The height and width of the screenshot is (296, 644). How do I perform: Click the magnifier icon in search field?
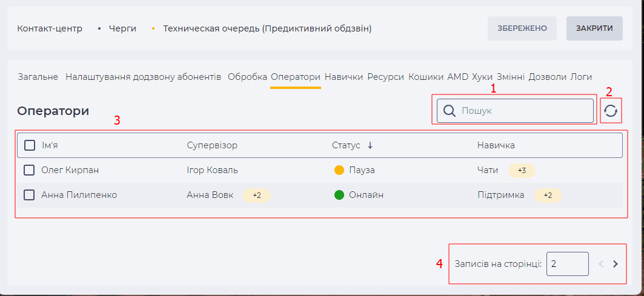coord(450,111)
